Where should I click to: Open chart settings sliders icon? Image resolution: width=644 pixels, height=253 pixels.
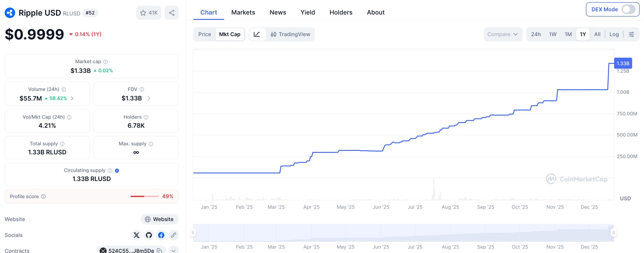click(x=631, y=34)
